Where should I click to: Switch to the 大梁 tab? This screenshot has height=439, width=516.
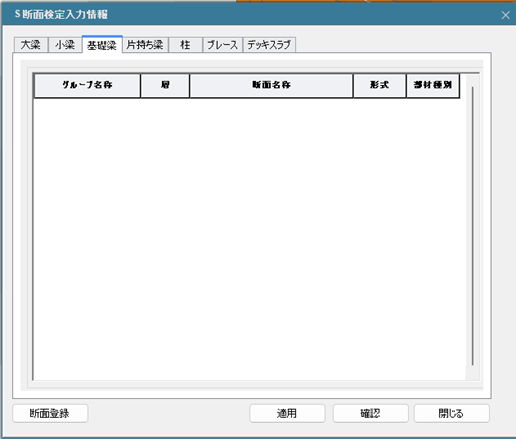31,45
